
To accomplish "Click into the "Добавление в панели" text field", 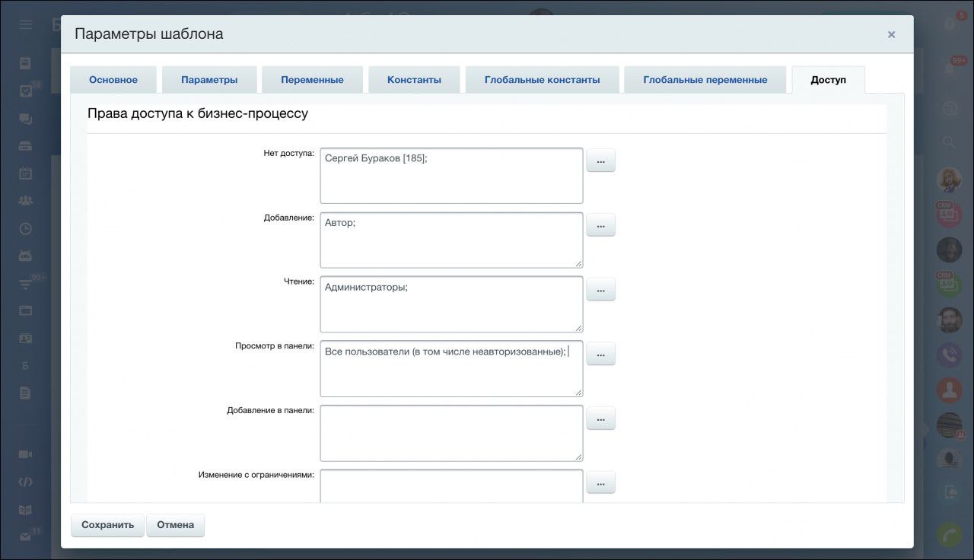I will [451, 433].
